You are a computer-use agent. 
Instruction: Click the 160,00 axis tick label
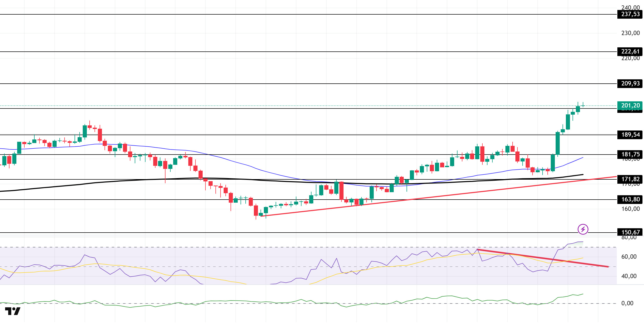(x=630, y=209)
